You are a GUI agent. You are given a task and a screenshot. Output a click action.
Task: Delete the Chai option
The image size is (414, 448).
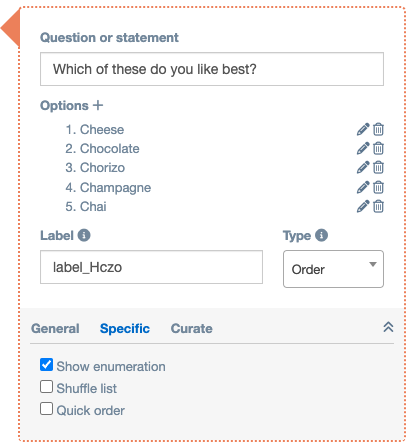pyautogui.click(x=378, y=206)
